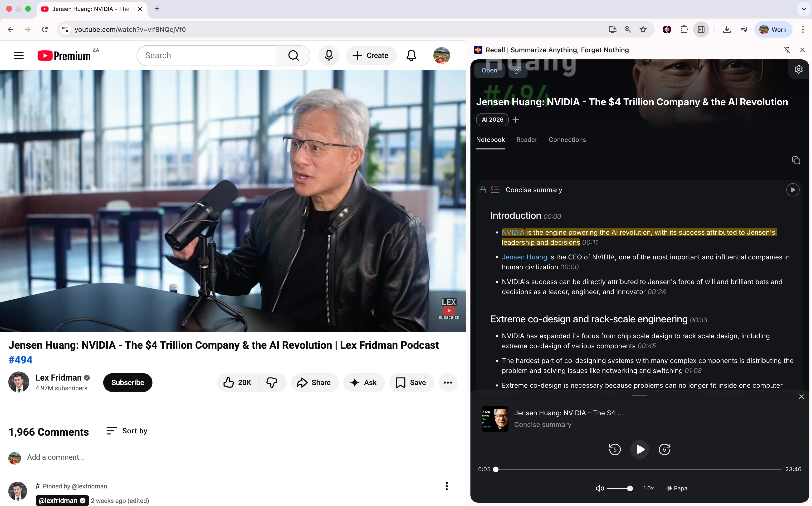Click the link icon next to Open
Screen dimensions: 812x506
click(518, 70)
